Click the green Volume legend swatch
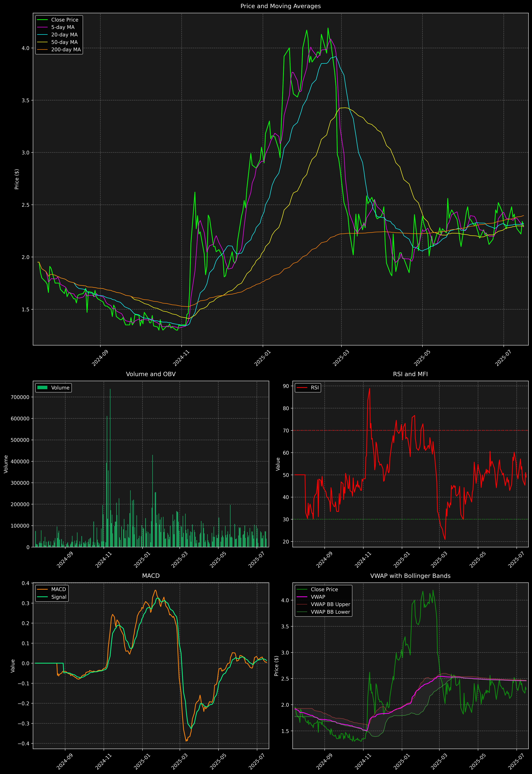 coord(42,388)
